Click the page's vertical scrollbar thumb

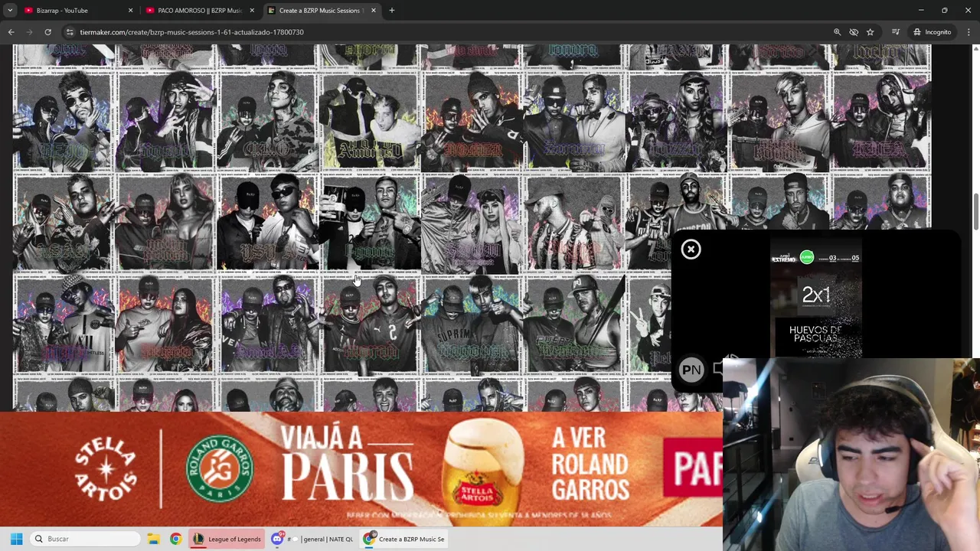pos(975,212)
